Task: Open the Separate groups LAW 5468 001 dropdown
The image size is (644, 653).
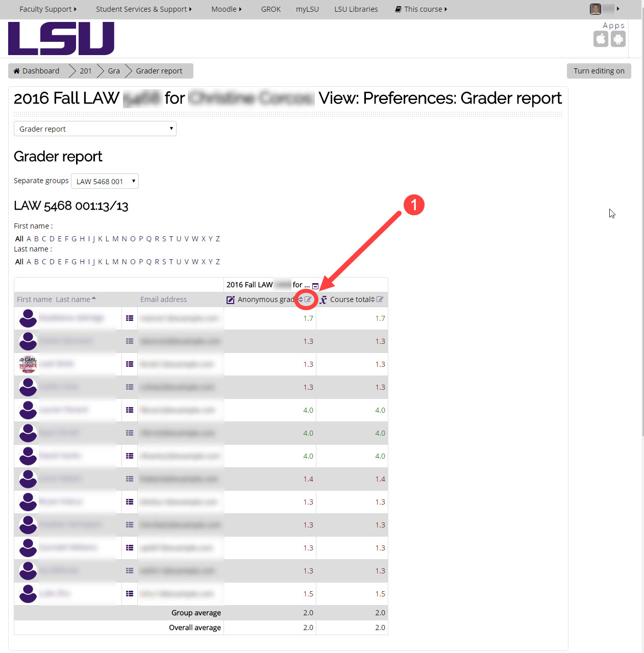Action: pyautogui.click(x=105, y=181)
